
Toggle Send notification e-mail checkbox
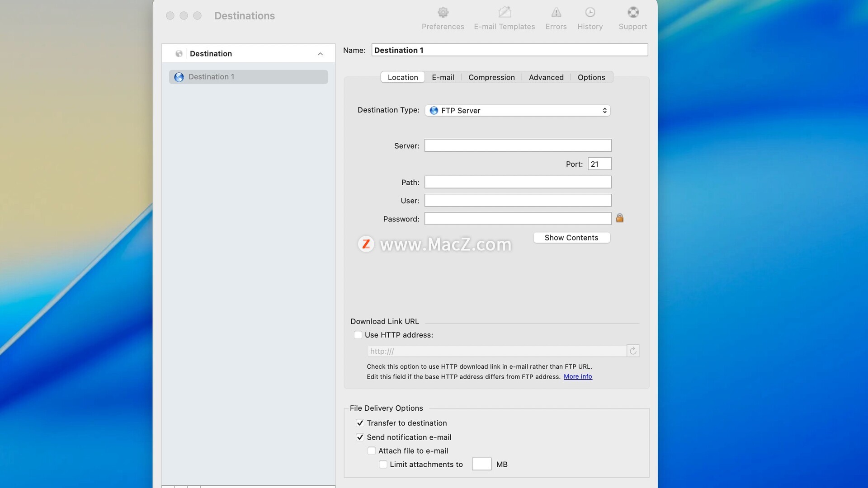point(360,437)
